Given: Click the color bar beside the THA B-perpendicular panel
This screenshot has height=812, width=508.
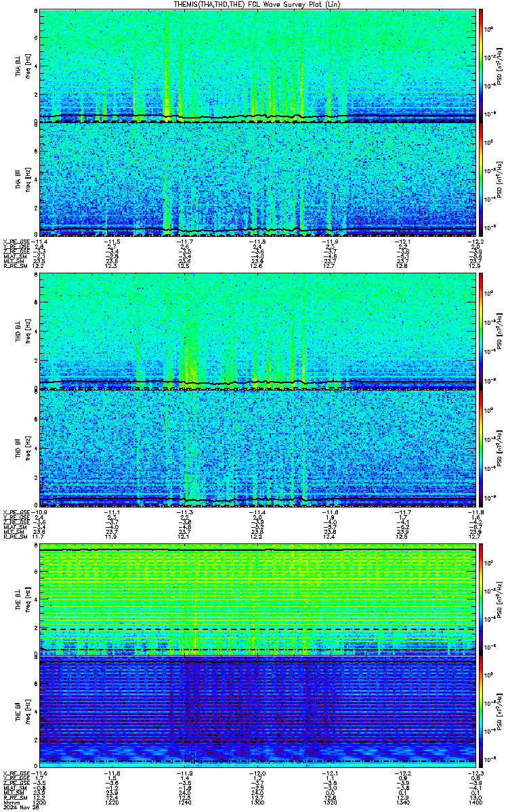Looking at the screenshot, I should 482,66.
